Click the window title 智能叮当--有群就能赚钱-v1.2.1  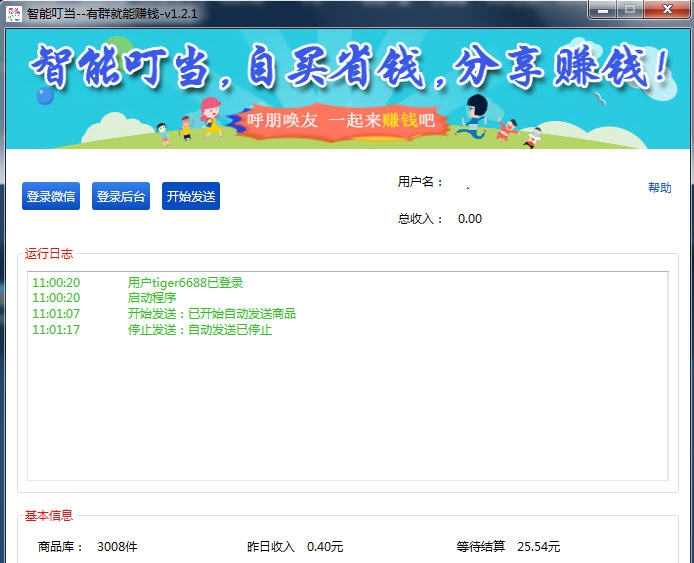click(x=112, y=14)
